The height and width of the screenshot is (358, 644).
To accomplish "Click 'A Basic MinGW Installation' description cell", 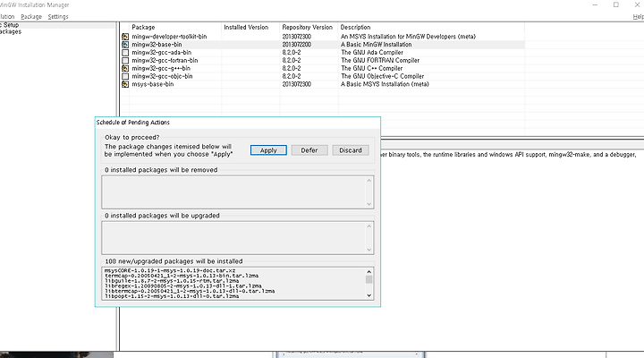I will 377,45.
